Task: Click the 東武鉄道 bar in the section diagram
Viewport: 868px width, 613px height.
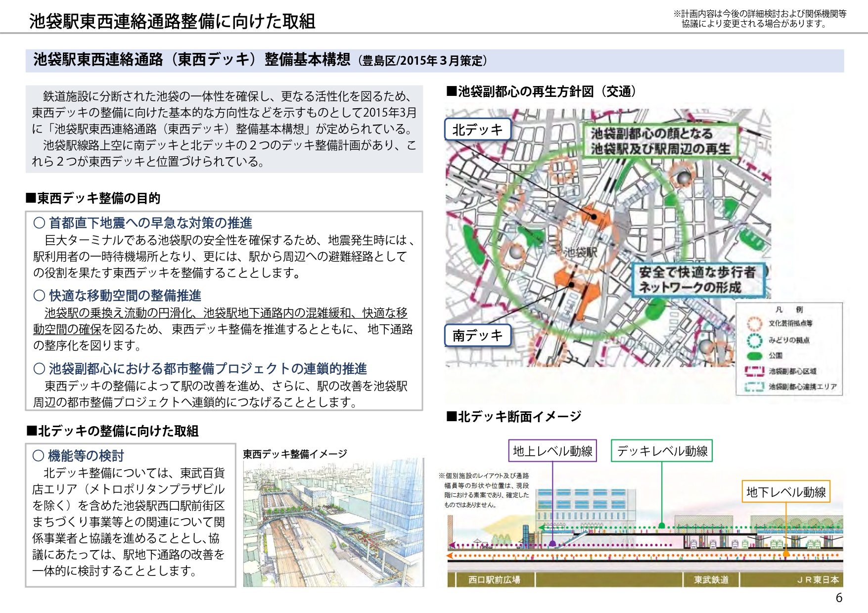Action: point(711,580)
